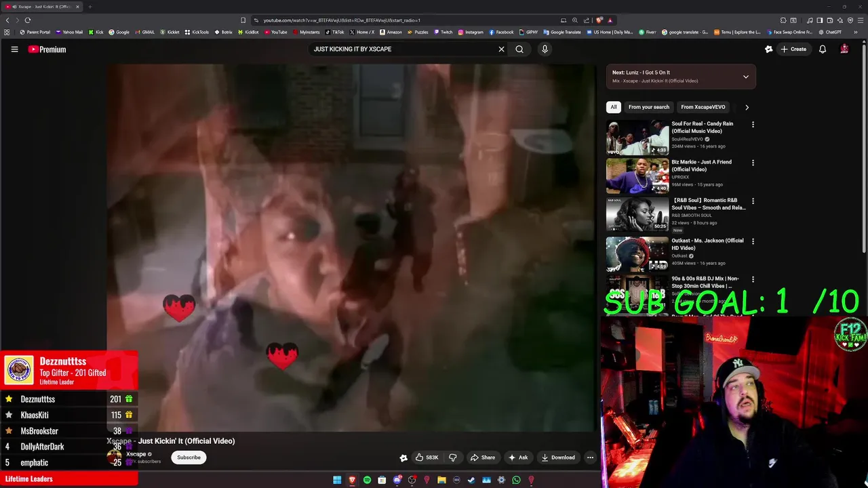868x488 pixels.
Task: Open ChatGPT bookmark
Action: (830, 32)
